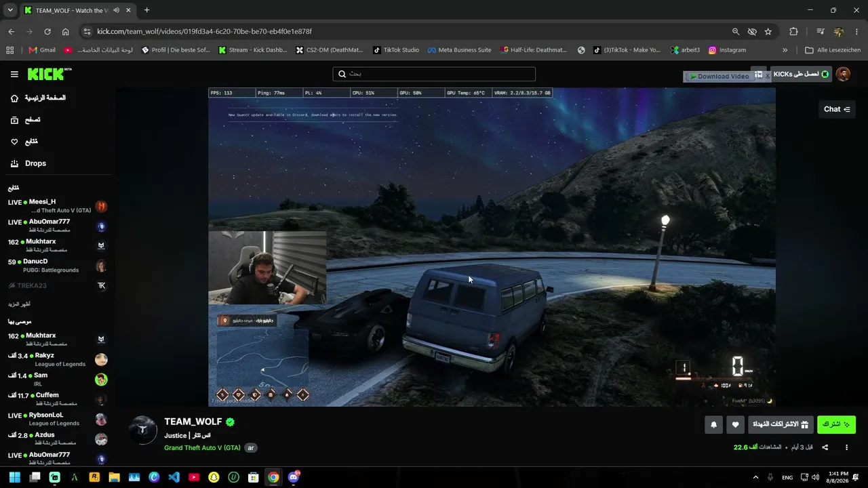Screen dimensions: 868x488
Task: Click the ar language tag
Action: (x=250, y=448)
